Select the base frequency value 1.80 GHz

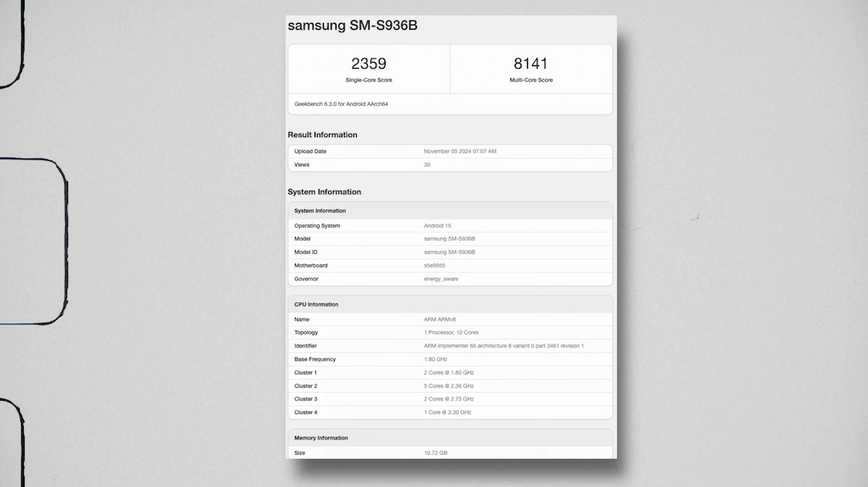[436, 359]
